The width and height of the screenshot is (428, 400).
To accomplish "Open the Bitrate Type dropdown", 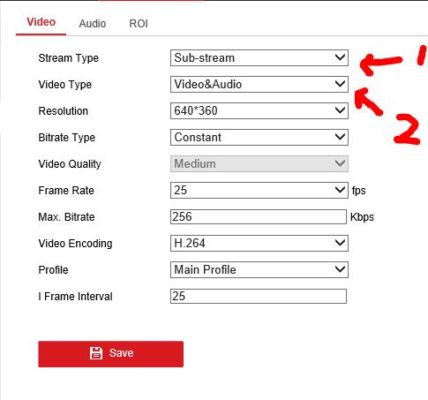I will click(x=259, y=137).
